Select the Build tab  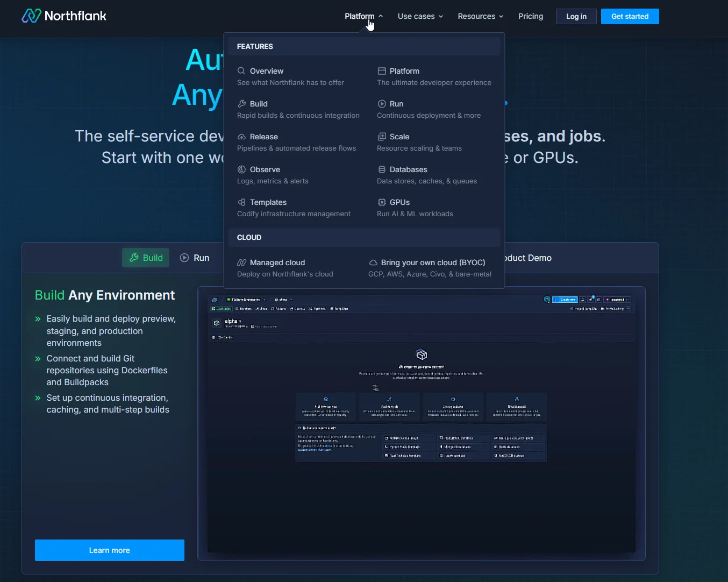point(146,258)
